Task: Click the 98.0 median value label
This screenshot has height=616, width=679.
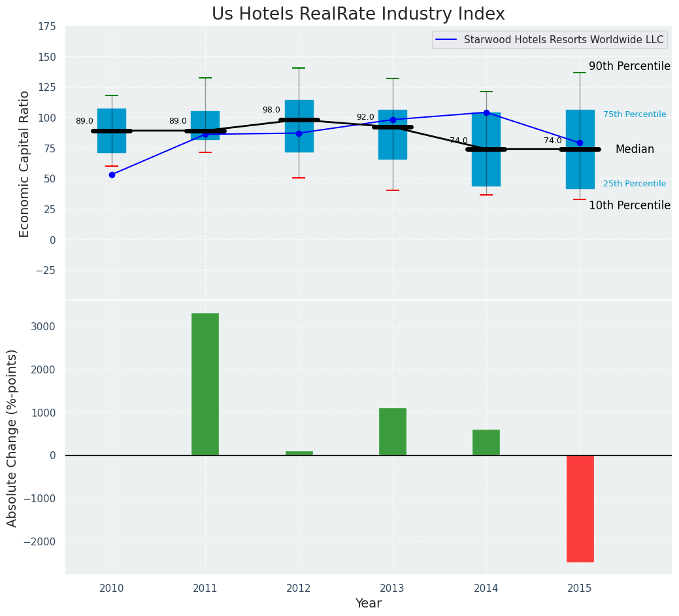Action: click(271, 110)
